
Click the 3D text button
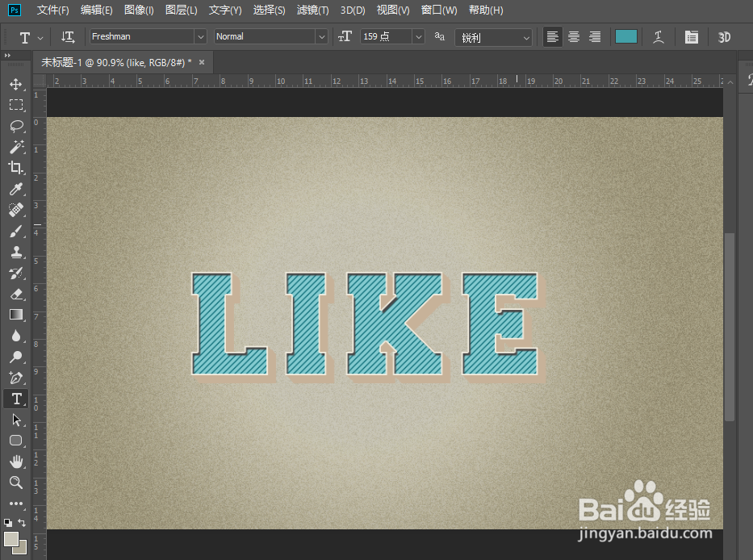[x=724, y=37]
